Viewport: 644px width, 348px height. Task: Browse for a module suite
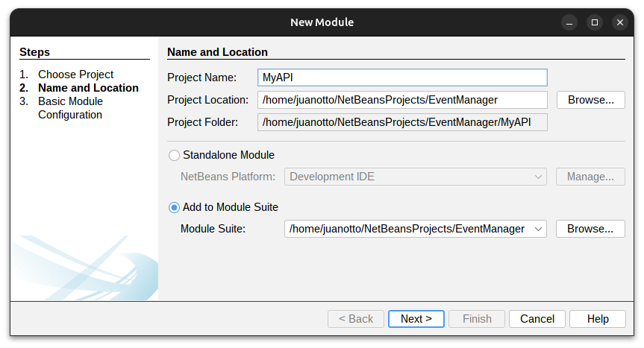pos(590,229)
